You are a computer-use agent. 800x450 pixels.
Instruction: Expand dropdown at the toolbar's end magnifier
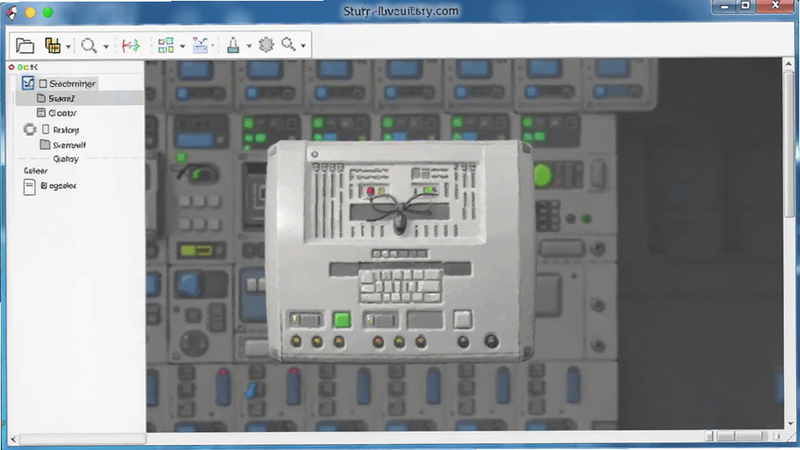303,46
